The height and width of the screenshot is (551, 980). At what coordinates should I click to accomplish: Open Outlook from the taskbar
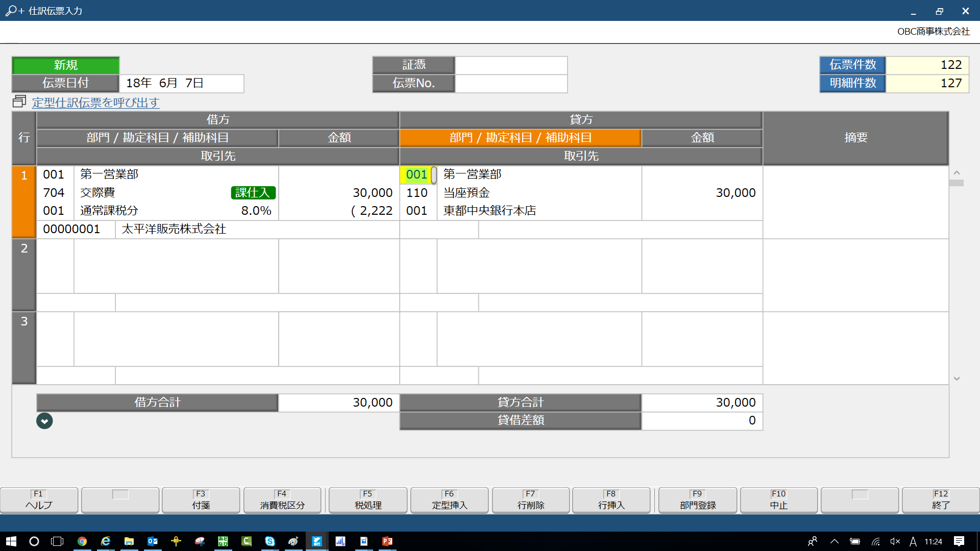coord(153,541)
